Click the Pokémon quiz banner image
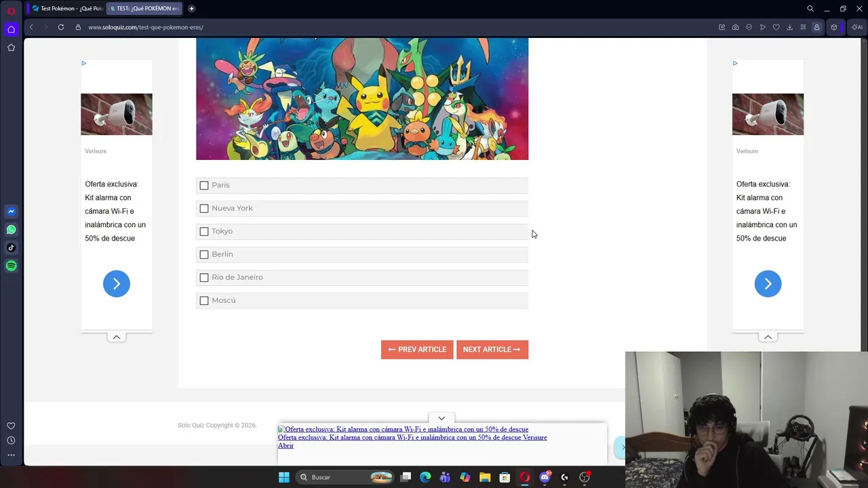Viewport: 868px width, 488px height. tap(362, 99)
